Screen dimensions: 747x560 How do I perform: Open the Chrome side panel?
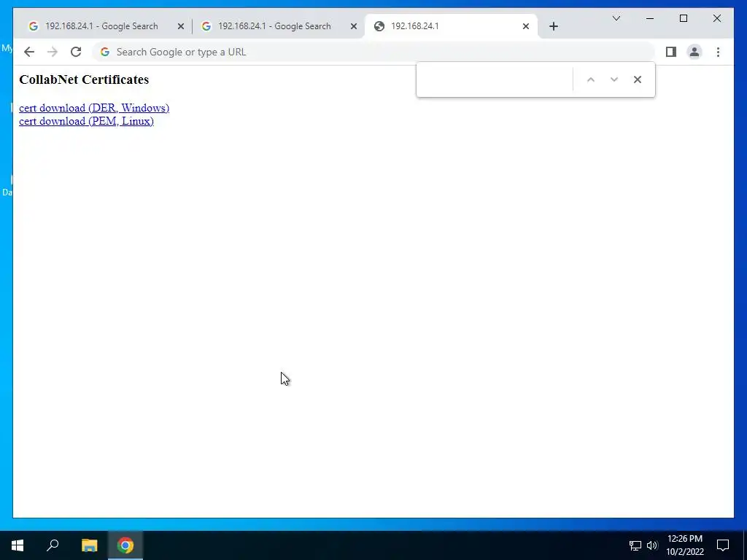(671, 52)
